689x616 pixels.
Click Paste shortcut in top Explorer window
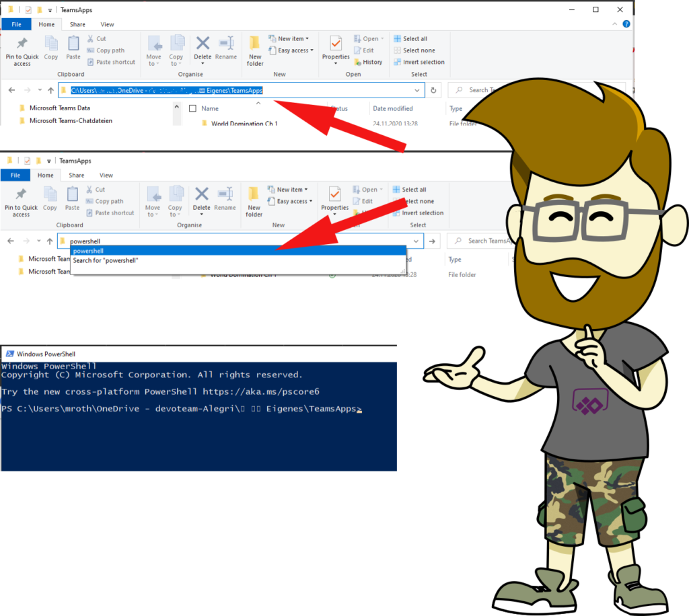click(111, 62)
